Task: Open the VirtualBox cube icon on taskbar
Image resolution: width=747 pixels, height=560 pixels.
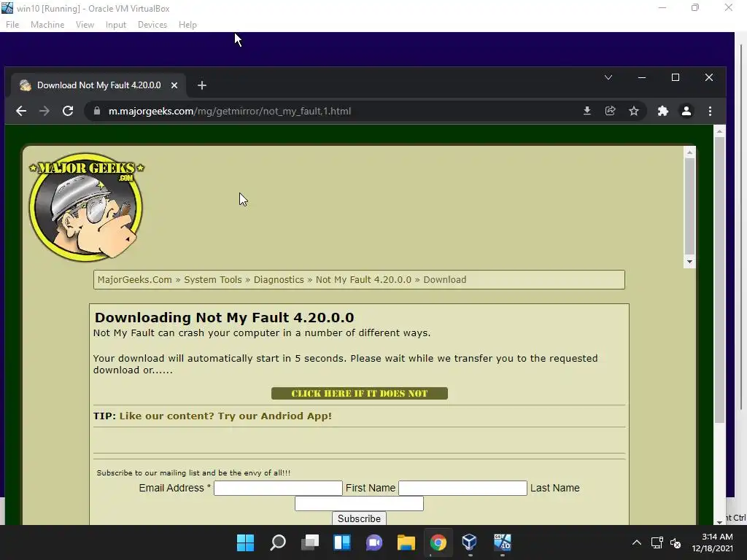Action: click(x=470, y=542)
